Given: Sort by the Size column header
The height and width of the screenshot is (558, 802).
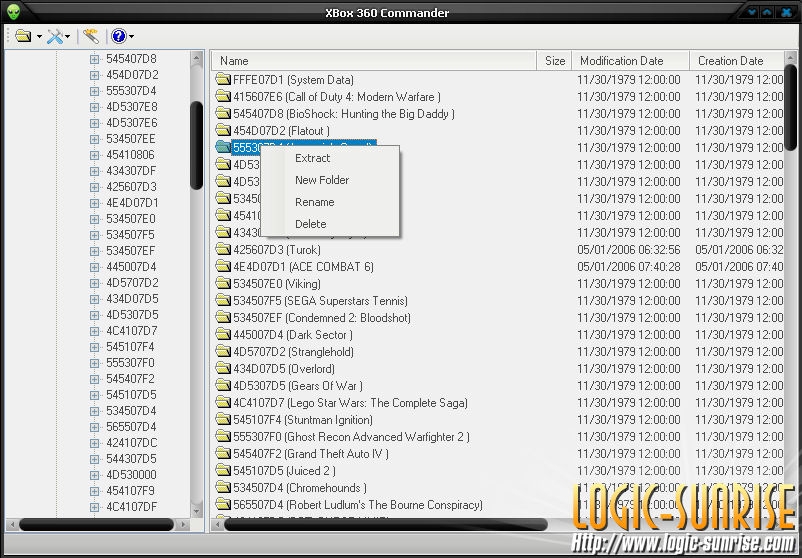Looking at the screenshot, I should click(554, 61).
